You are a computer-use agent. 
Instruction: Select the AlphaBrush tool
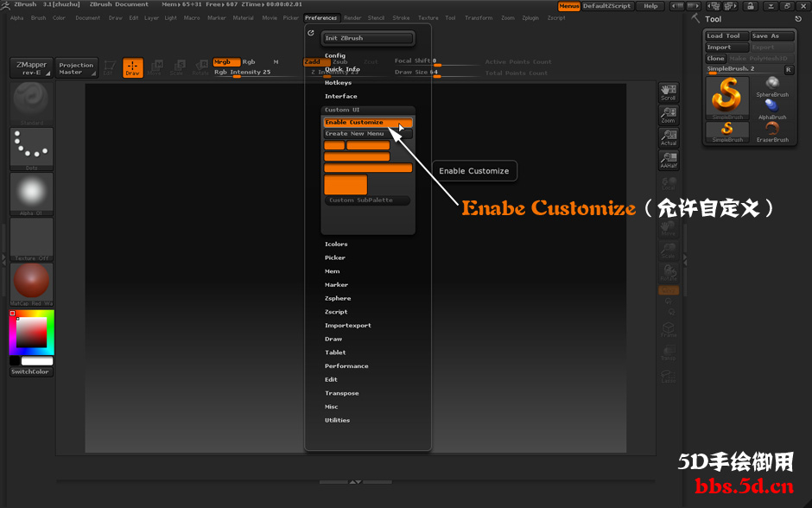tap(772, 109)
